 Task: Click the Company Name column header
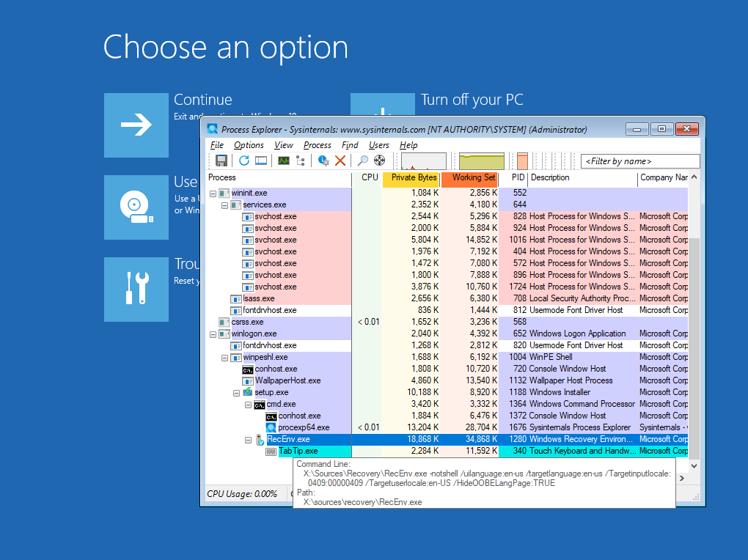[x=663, y=177]
